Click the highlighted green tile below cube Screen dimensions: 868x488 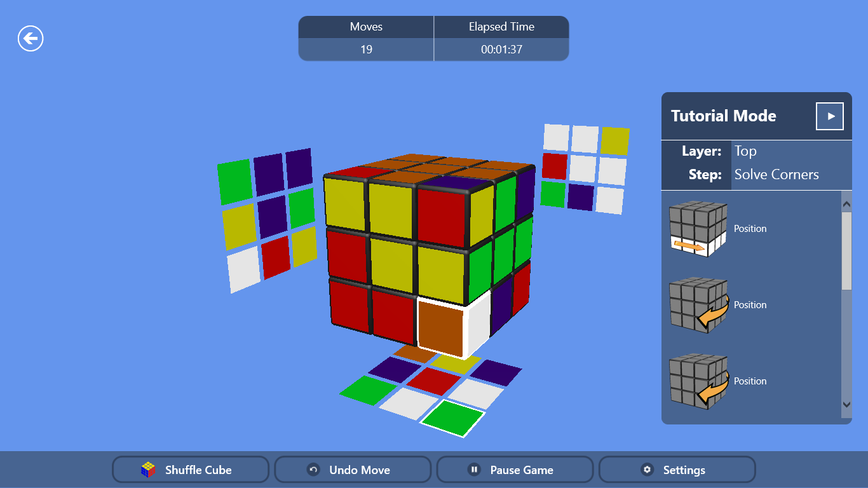pos(453,417)
